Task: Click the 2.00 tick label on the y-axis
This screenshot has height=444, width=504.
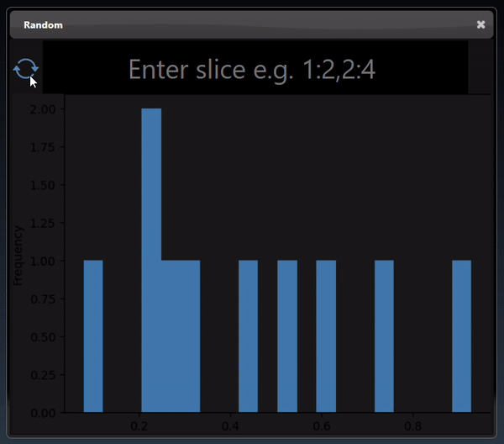Action: tap(43, 109)
